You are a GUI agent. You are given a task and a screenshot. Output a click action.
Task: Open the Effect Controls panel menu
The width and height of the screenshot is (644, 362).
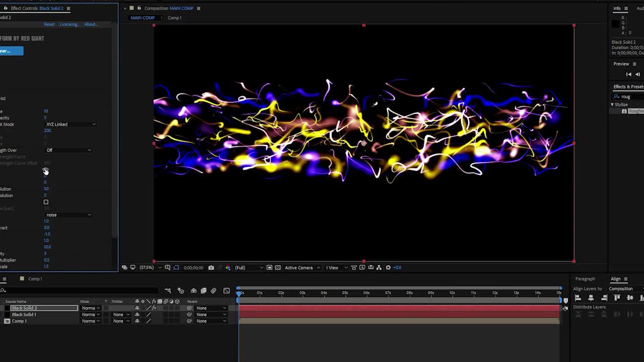pos(68,8)
